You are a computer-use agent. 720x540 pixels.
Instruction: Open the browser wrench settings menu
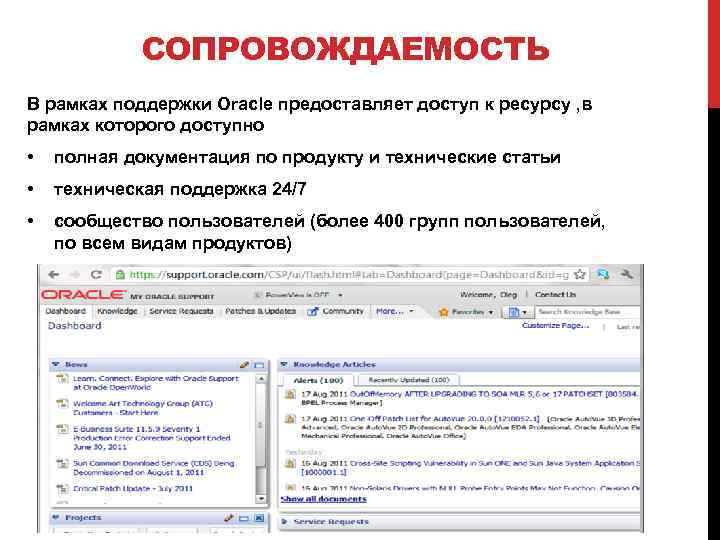[x=627, y=275]
